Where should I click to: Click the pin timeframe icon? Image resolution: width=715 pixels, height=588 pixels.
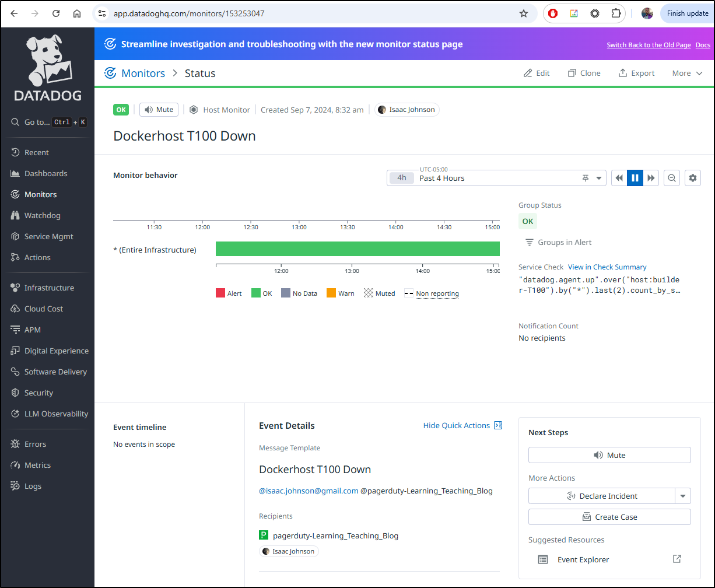586,178
